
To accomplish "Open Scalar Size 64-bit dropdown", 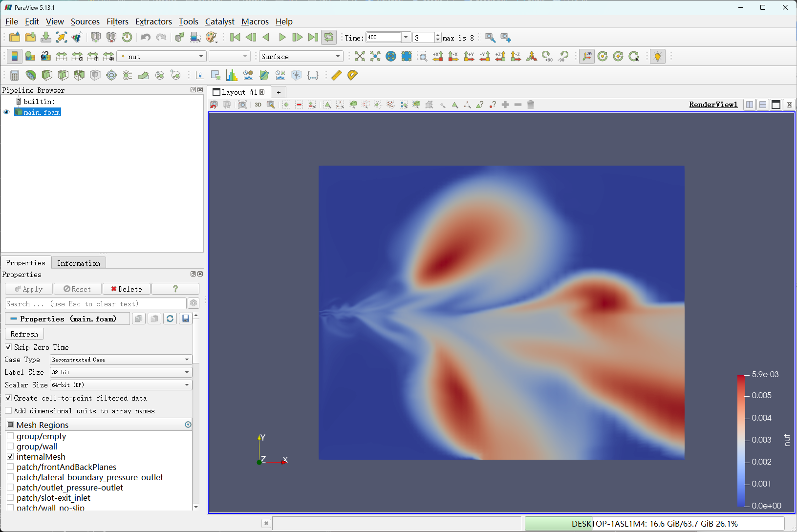I will [121, 385].
